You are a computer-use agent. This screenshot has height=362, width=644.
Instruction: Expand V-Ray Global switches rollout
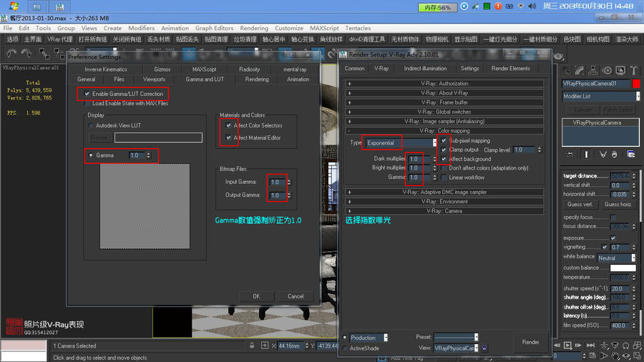pyautogui.click(x=444, y=112)
